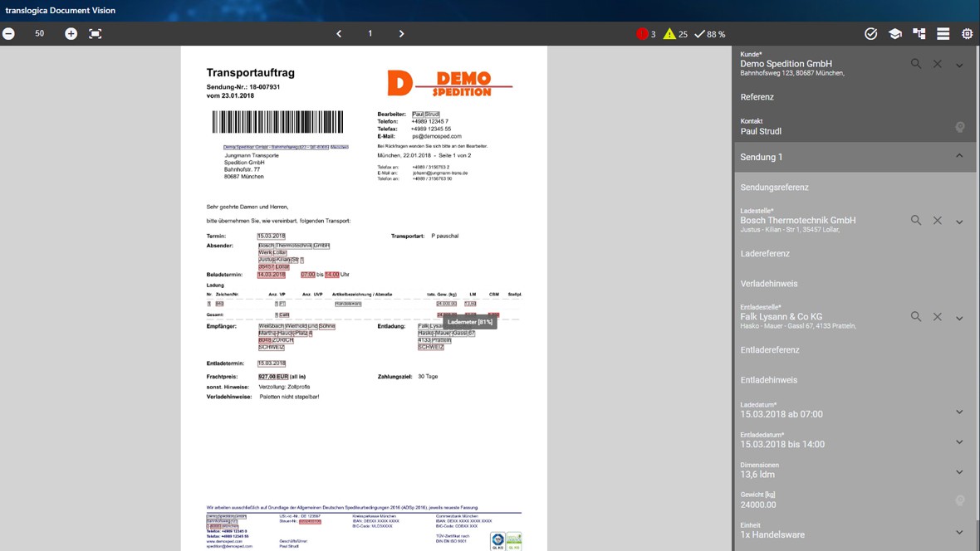
Task: Open settings target icon in toolbar
Action: [x=967, y=34]
